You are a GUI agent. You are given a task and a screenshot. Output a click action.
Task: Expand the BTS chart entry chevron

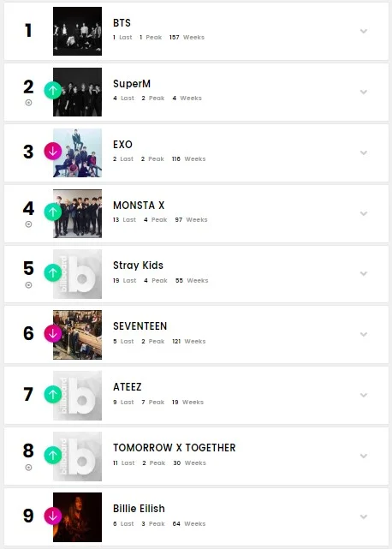coord(364,31)
